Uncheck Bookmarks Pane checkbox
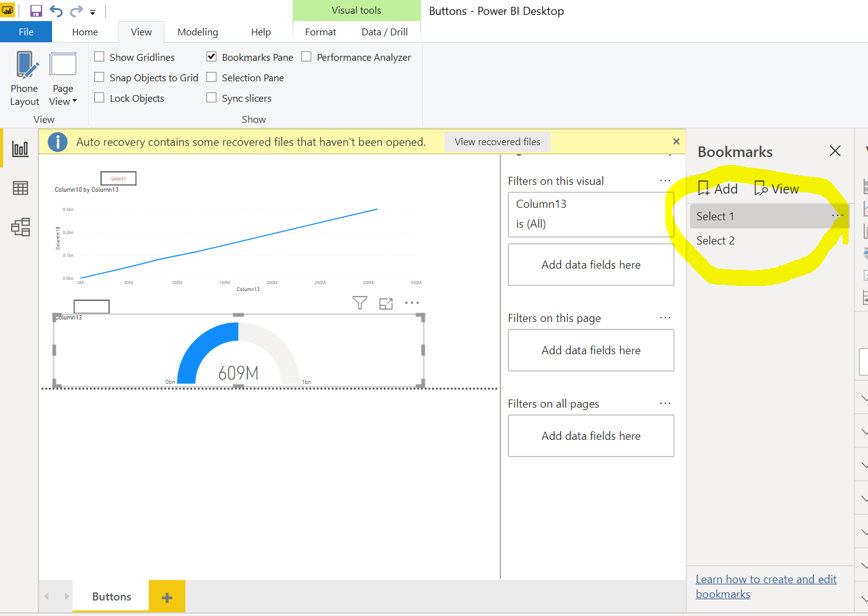The height and width of the screenshot is (616, 868). pos(211,57)
